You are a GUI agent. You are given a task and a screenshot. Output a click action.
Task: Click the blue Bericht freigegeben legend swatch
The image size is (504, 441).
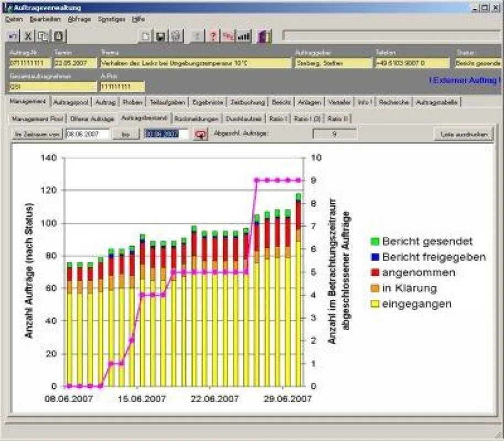[x=375, y=257]
